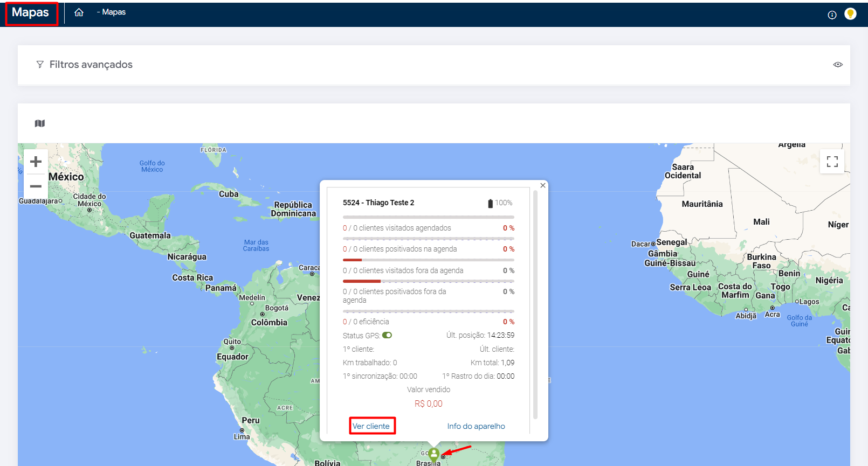Open the info circle icon in header
The image size is (868, 466).
(x=832, y=15)
